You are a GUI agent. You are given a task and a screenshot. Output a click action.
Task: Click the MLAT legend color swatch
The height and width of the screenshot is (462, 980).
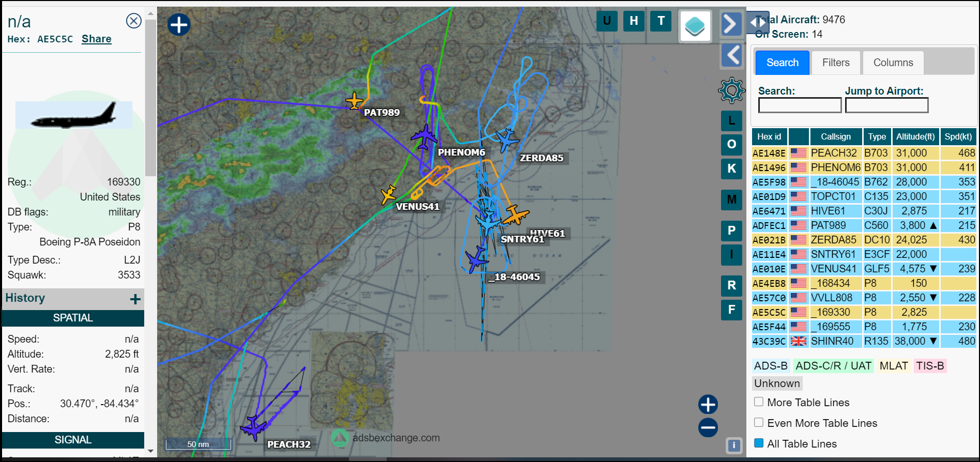[894, 366]
